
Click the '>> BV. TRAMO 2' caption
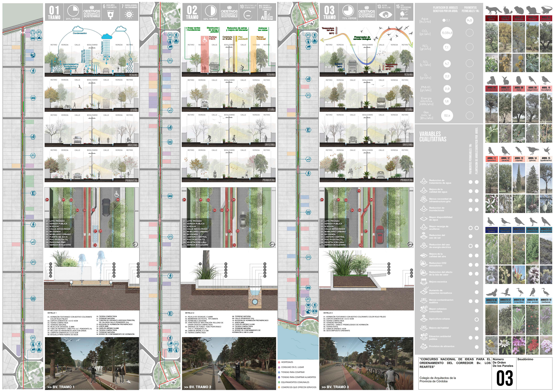[x=197, y=387]
